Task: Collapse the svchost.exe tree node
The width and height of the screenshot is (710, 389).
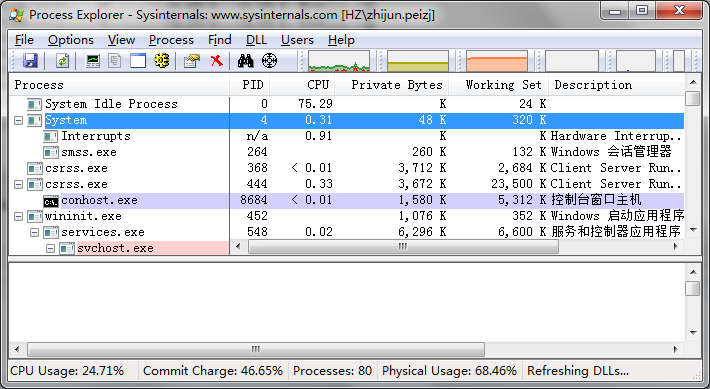Action: pos(51,248)
